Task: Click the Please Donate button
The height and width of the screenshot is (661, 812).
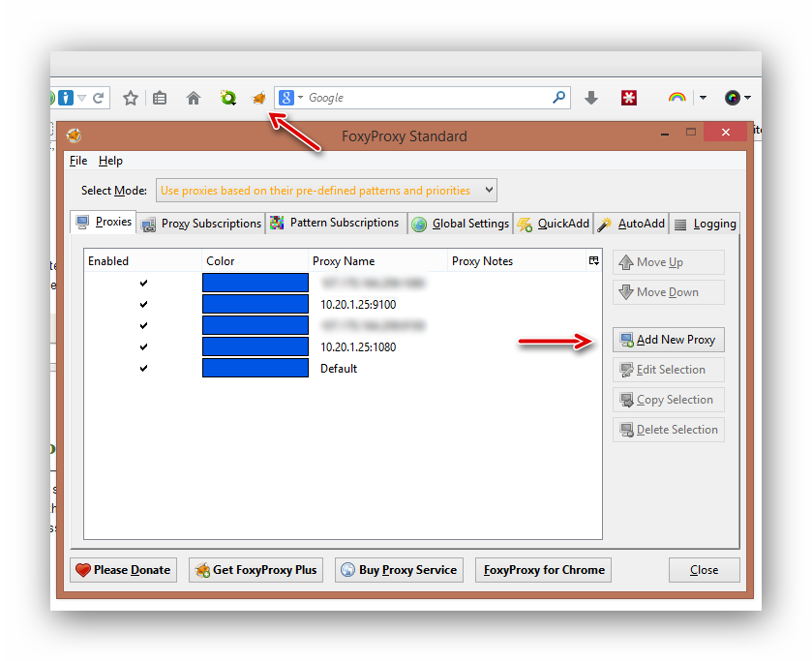Action: pos(123,570)
